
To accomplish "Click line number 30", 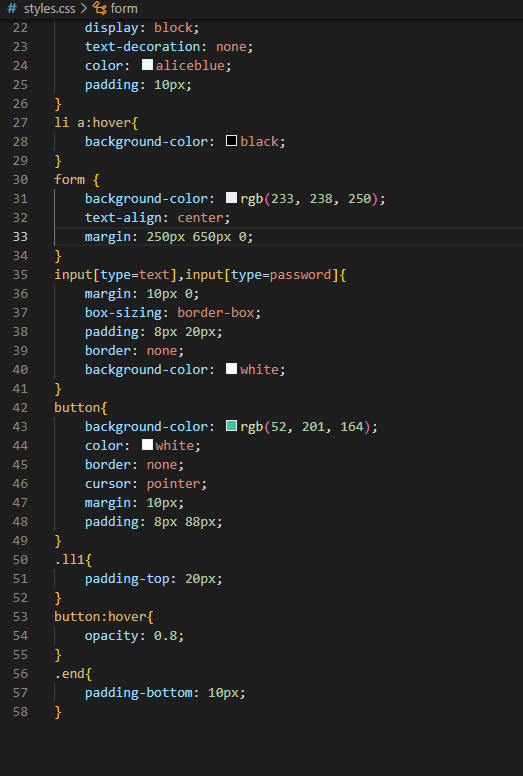I will [20, 180].
